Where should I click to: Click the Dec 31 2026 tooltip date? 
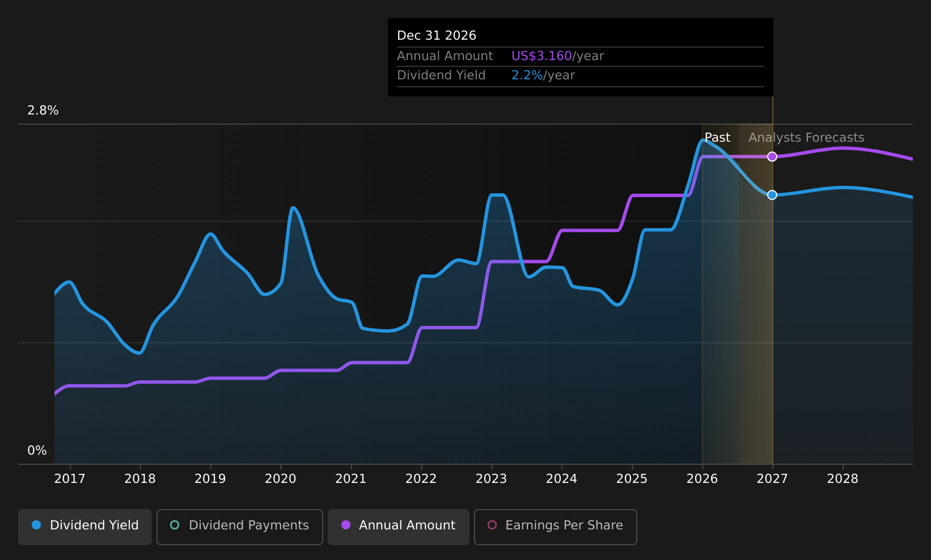tap(437, 36)
